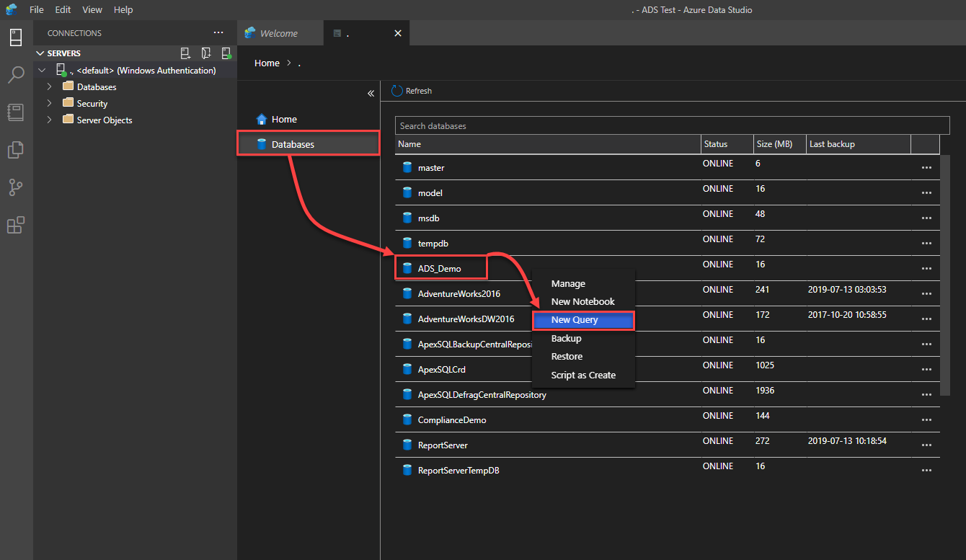The height and width of the screenshot is (560, 966).
Task: Click the Refresh button
Action: point(412,91)
